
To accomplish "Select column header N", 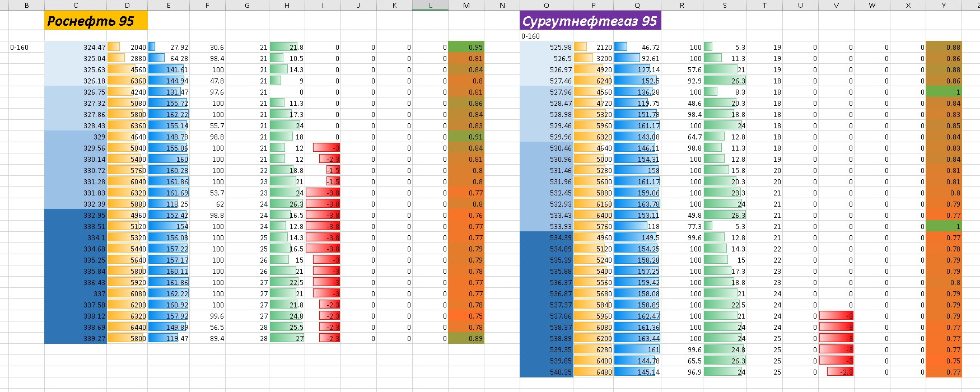I will pos(502,5).
